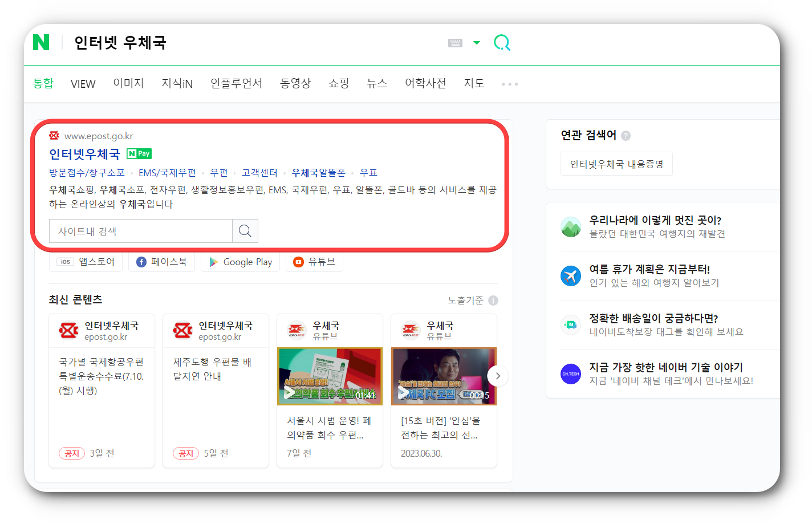Open the Google Play button
Viewport: 812px width, 524px height.
pos(240,262)
